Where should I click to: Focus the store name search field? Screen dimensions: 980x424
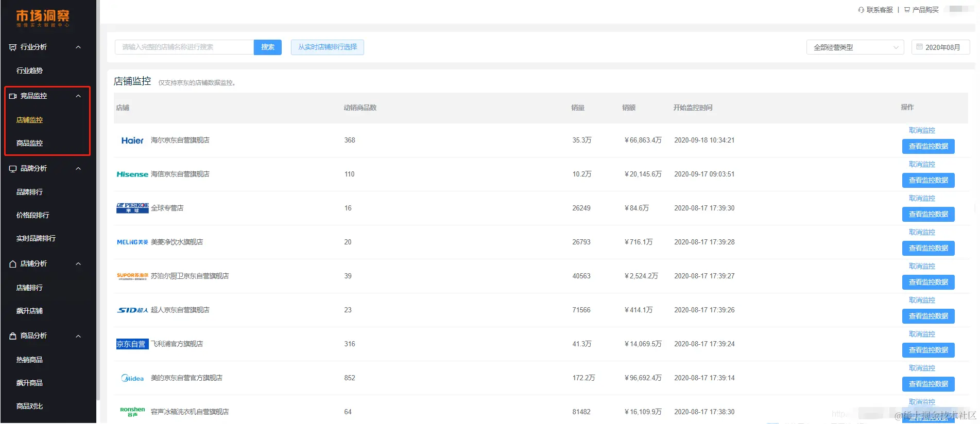(x=184, y=47)
